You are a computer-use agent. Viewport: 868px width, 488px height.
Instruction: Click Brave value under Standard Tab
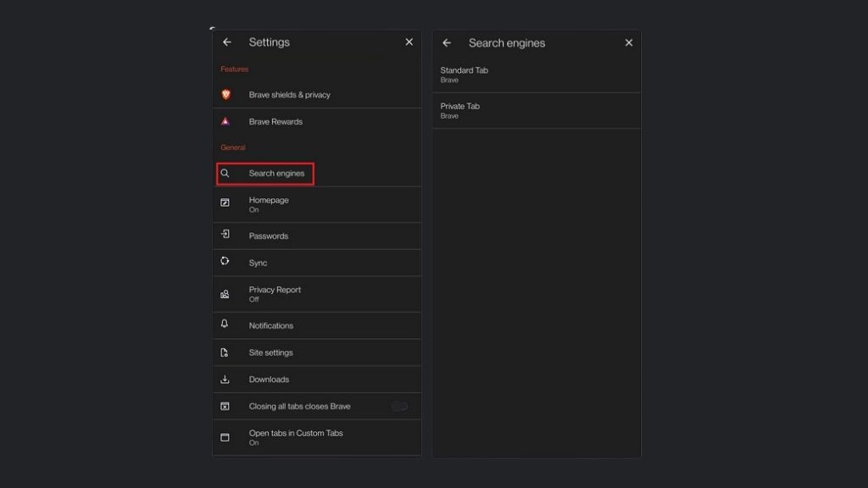click(449, 80)
